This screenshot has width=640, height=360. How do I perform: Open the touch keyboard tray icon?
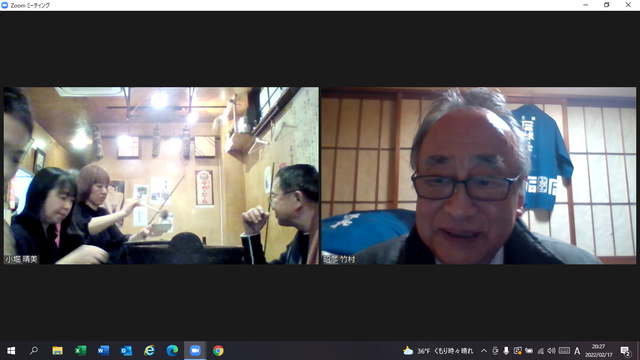click(x=564, y=351)
